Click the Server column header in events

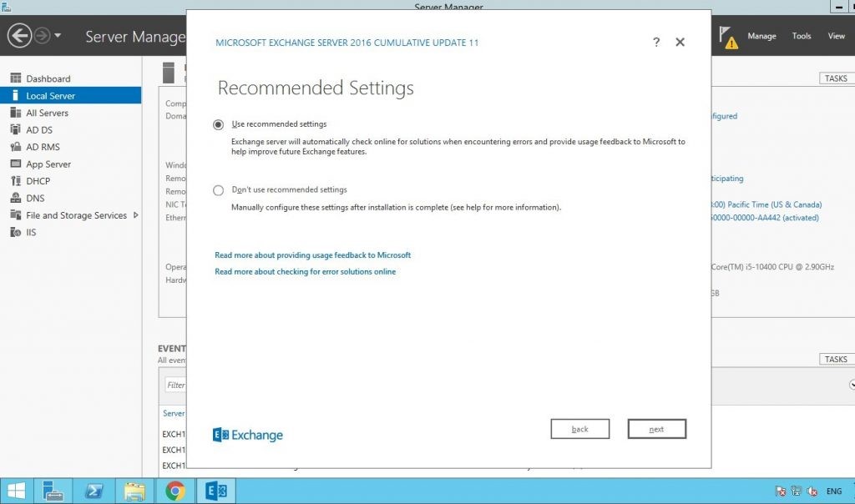tap(174, 413)
